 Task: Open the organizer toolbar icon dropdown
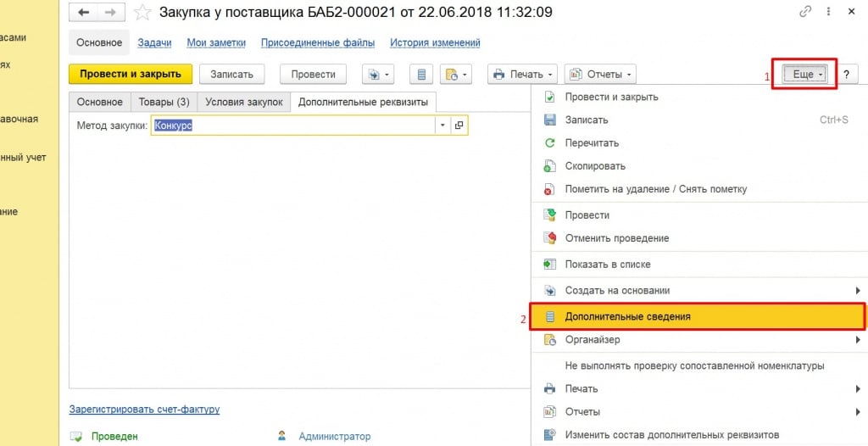[x=457, y=75]
